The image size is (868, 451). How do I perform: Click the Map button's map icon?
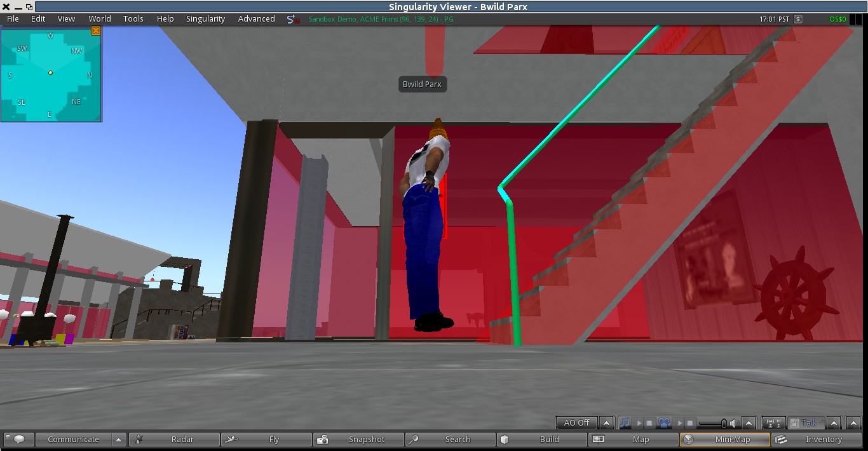(x=598, y=439)
